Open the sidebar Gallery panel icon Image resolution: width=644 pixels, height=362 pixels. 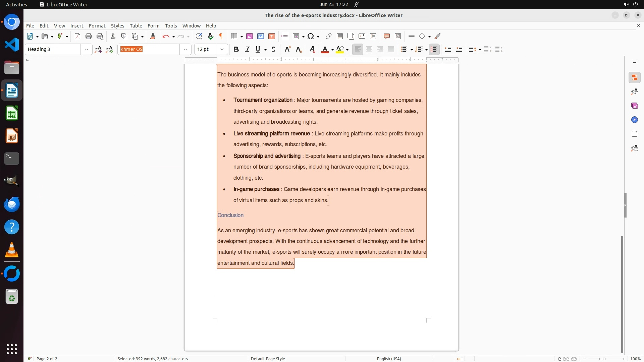[634, 106]
